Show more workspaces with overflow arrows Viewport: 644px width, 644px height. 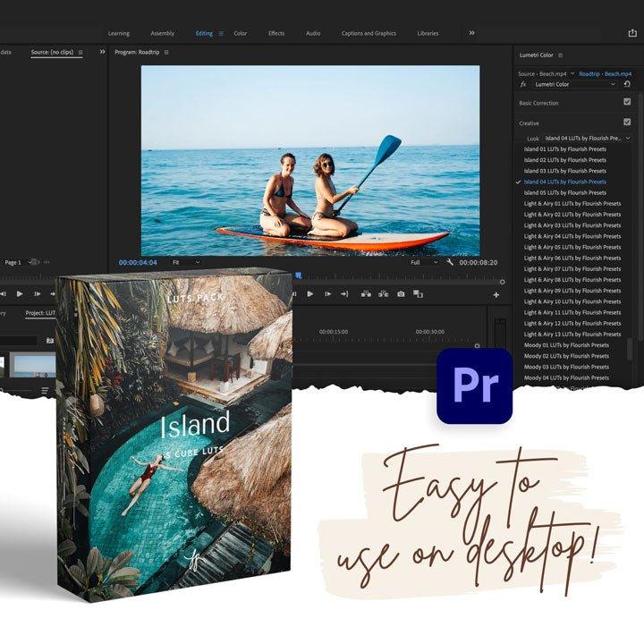[x=471, y=33]
